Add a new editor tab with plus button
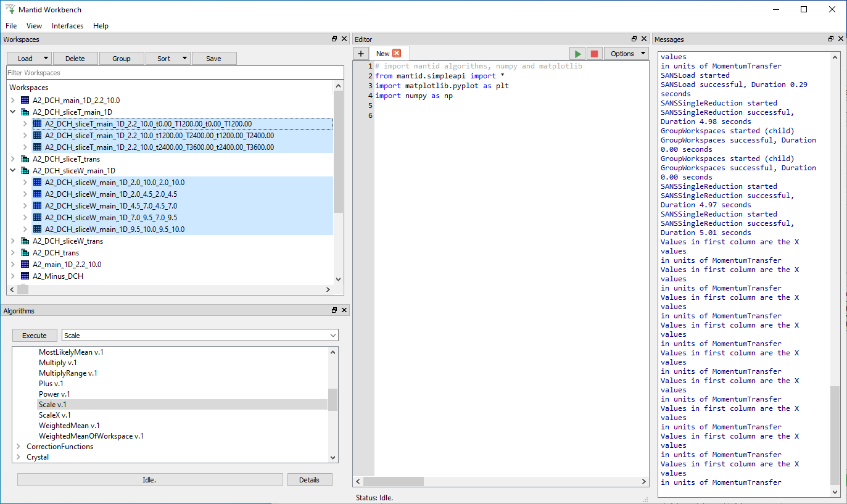This screenshot has width=847, height=504. [361, 54]
